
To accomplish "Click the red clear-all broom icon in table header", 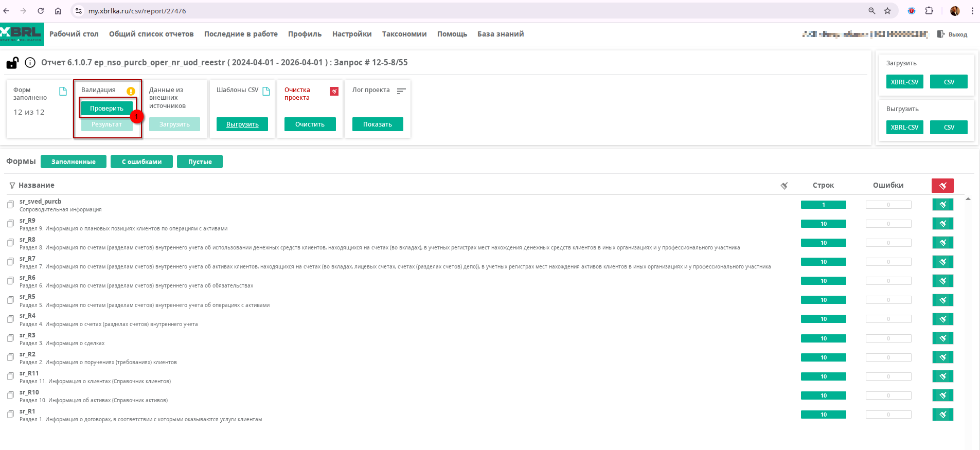I will click(x=942, y=186).
